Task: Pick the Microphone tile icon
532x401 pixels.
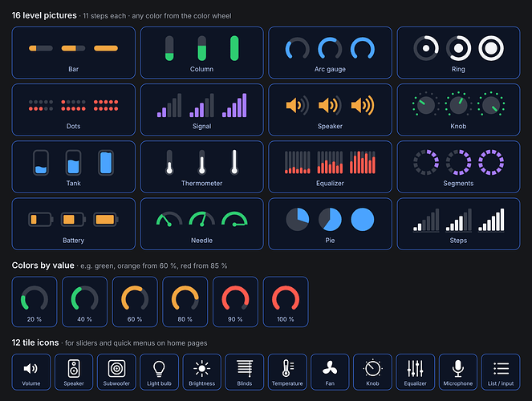Action: (x=458, y=372)
